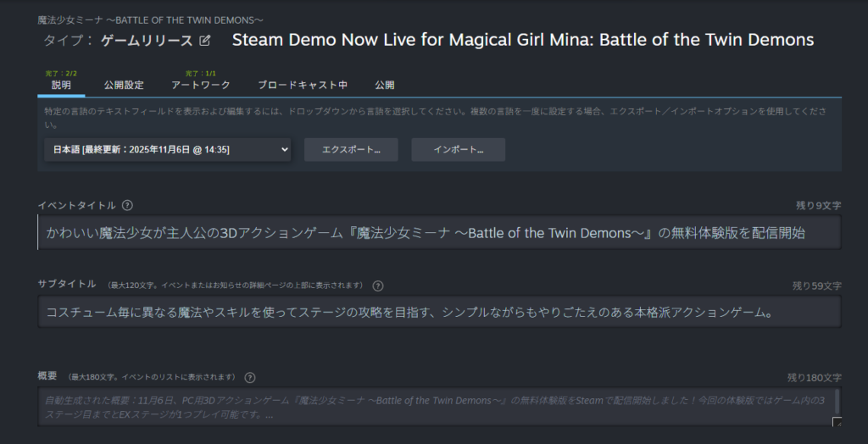The image size is (868, 444).
Task: Open help icon next to 概要 label
Action: [x=250, y=378]
